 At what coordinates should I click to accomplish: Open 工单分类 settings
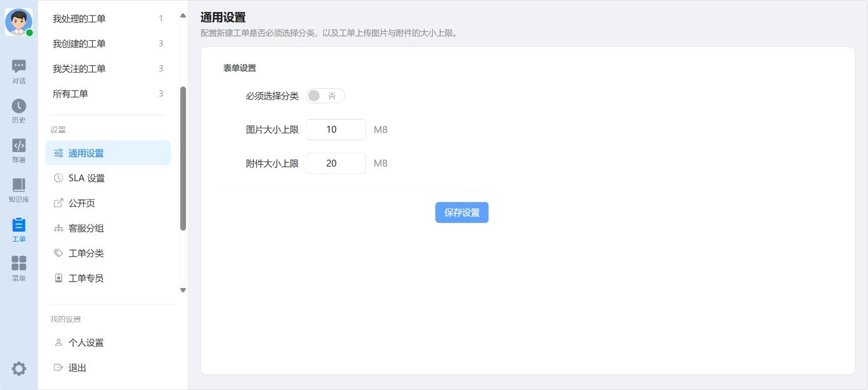tap(108, 254)
